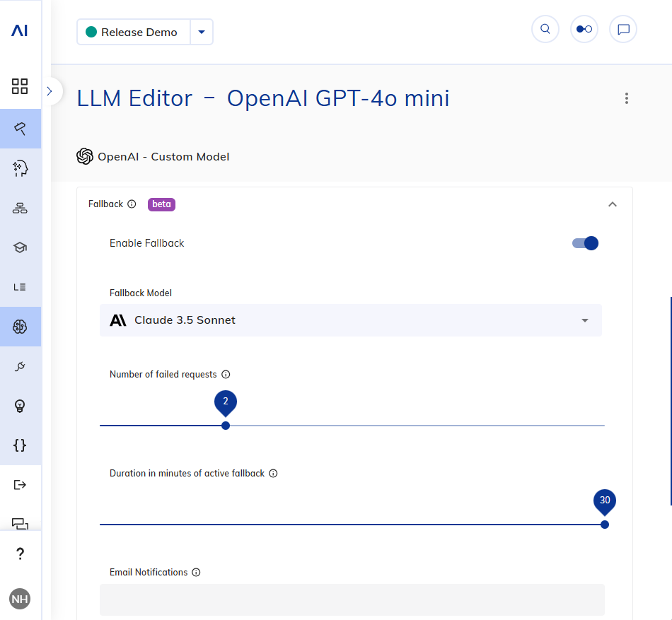Click the Email Notifications input field
The height and width of the screenshot is (620, 672).
pyautogui.click(x=352, y=600)
